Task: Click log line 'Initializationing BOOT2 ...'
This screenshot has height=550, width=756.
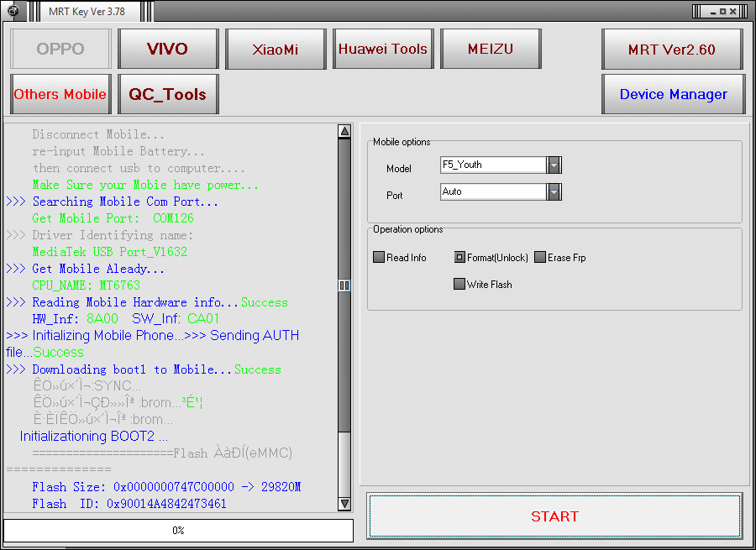Action: coord(94,437)
